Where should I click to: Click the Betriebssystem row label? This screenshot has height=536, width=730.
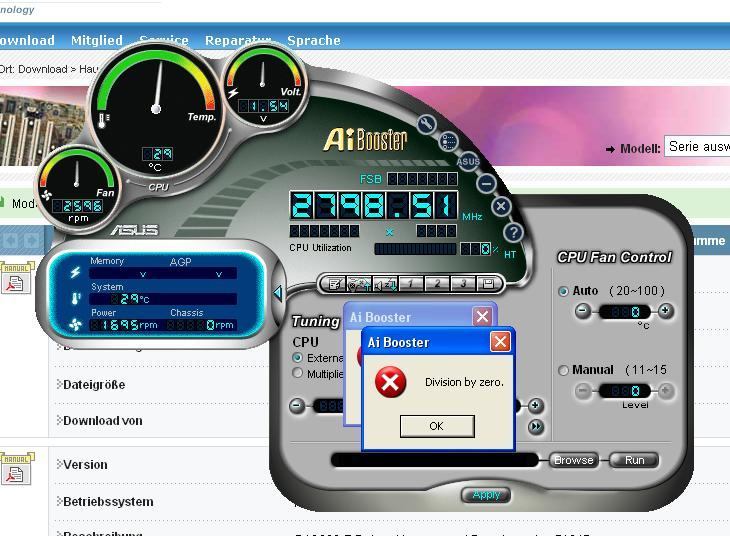[108, 502]
